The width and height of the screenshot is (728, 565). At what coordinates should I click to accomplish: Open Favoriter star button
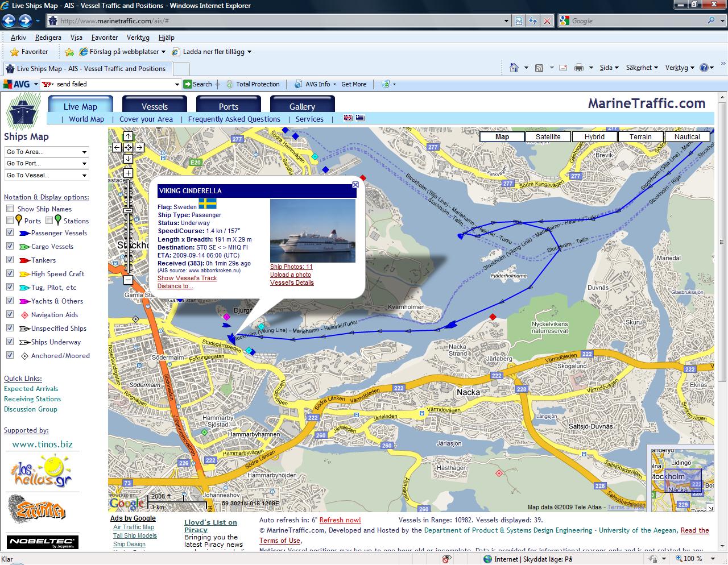click(29, 52)
